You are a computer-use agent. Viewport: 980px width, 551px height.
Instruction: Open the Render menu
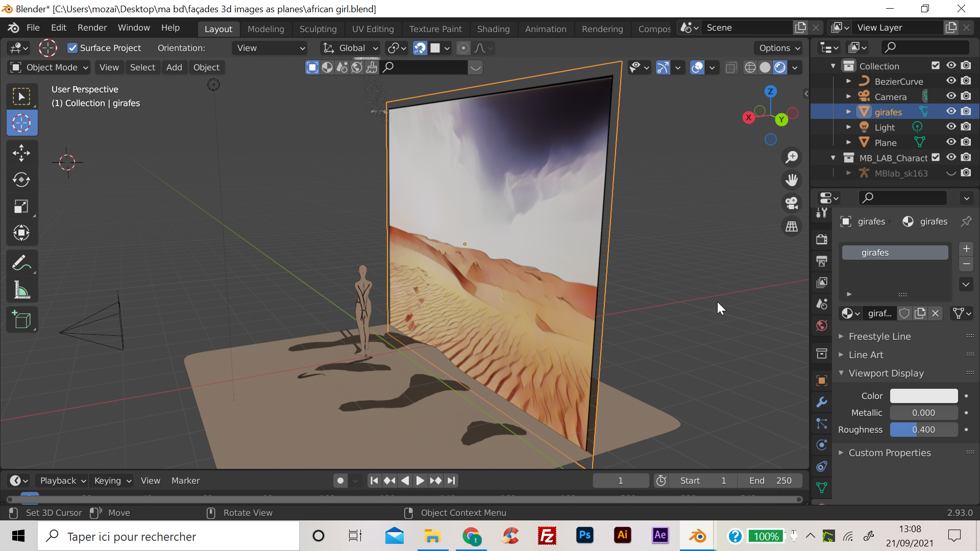pyautogui.click(x=92, y=28)
